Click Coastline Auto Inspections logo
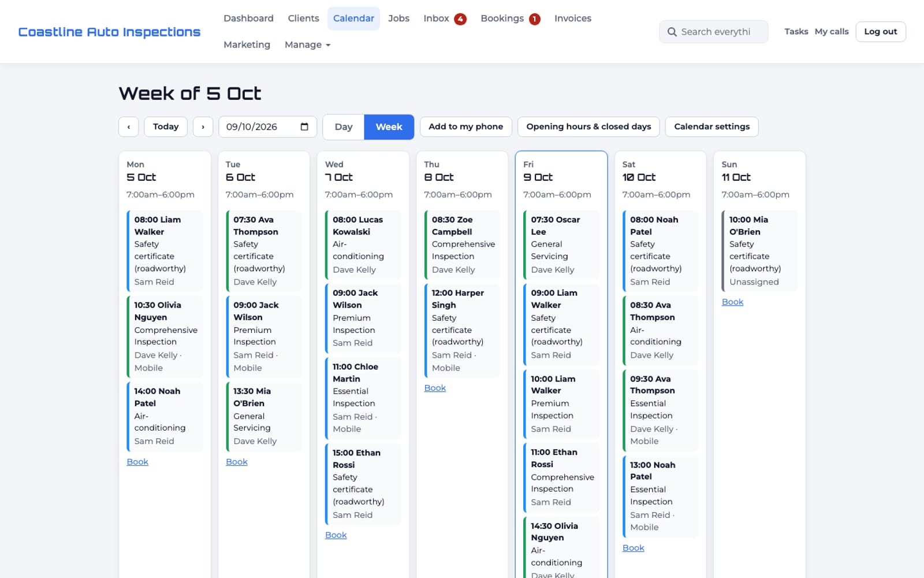 tap(109, 32)
